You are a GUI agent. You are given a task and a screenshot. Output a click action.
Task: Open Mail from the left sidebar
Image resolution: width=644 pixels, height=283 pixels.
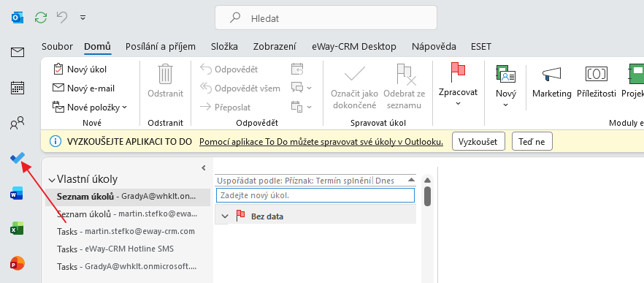click(18, 52)
